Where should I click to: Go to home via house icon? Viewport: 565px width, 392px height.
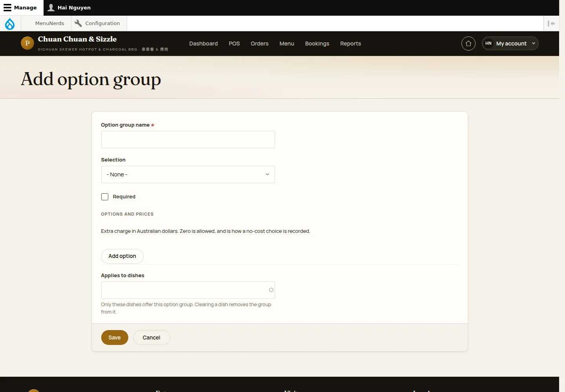[468, 44]
